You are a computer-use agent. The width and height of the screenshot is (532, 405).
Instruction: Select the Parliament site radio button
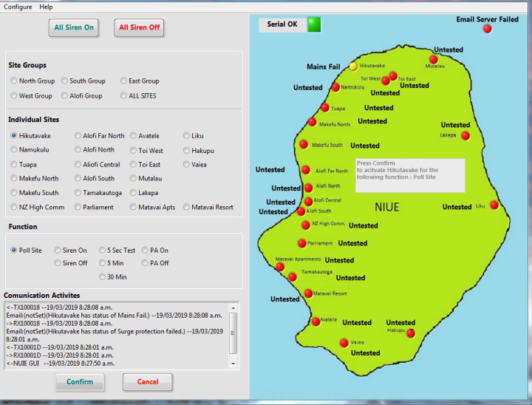point(94,207)
